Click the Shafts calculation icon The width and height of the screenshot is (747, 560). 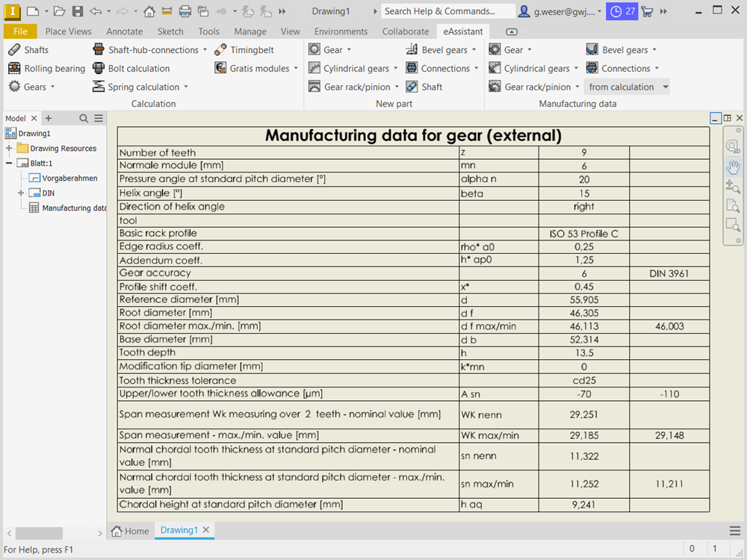coord(14,50)
